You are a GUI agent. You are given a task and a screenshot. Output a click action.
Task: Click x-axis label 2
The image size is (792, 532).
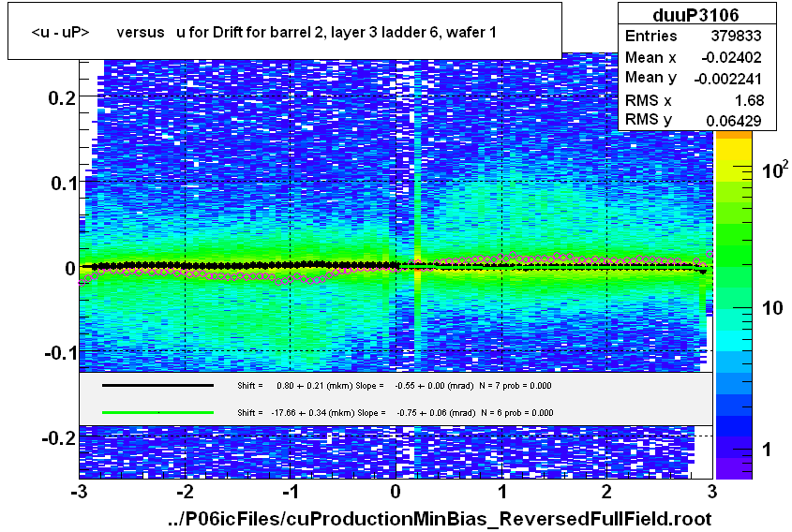(x=606, y=492)
